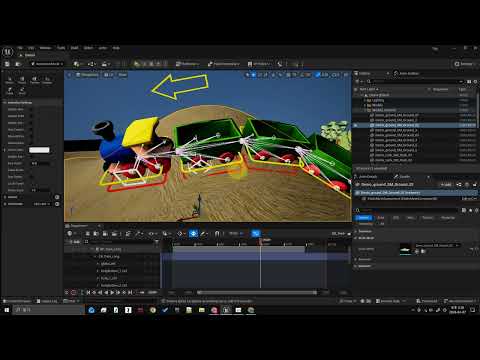Jump to sequence end in playback controls
Image resolution: width=480 pixels, height=360 pixels.
(x=130, y=292)
